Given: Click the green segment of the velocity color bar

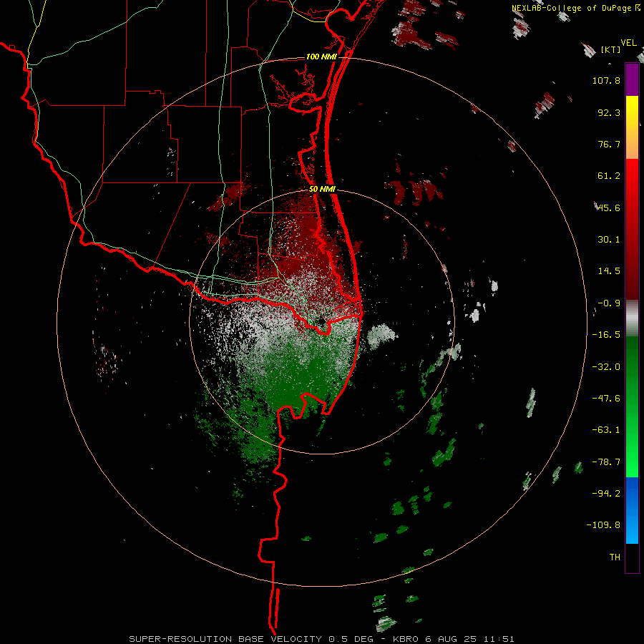Looking at the screenshot, I should pos(632,406).
